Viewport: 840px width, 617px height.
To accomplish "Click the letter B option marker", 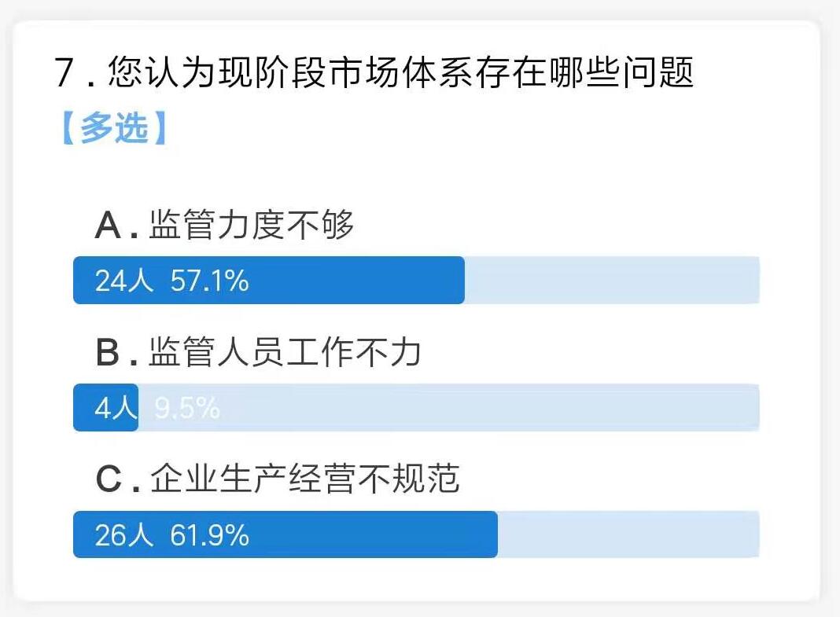I will [x=109, y=352].
